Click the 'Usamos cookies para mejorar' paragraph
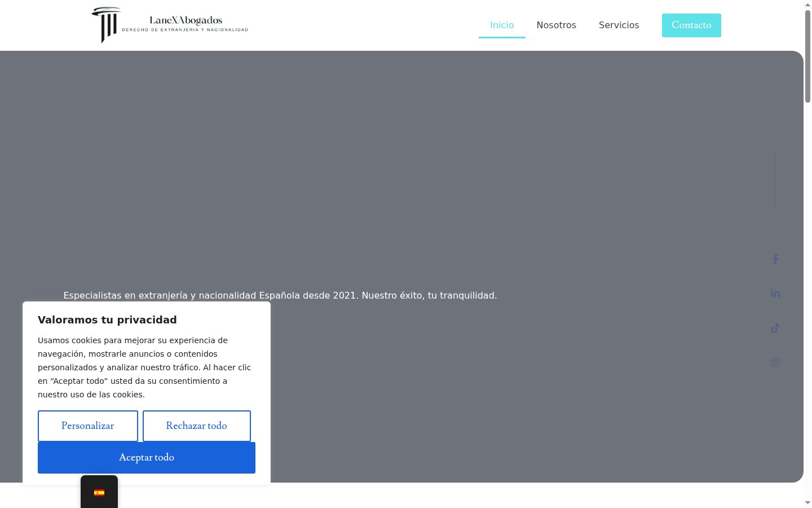812x508 pixels. click(144, 367)
